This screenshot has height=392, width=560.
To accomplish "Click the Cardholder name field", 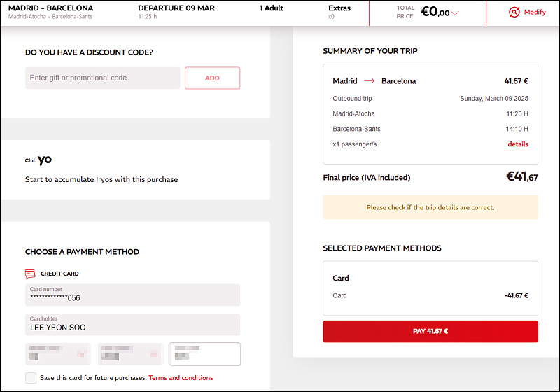I will 132,325.
